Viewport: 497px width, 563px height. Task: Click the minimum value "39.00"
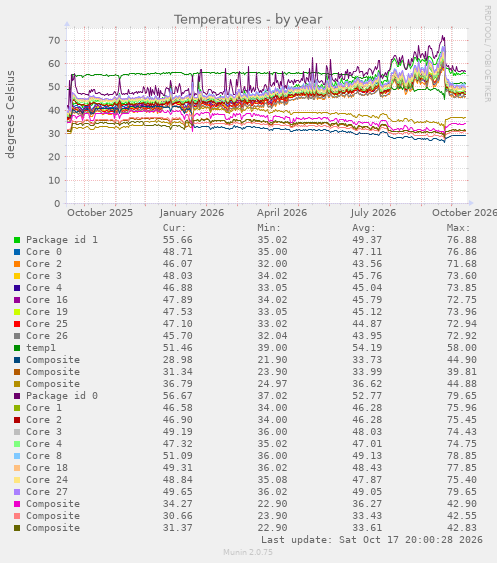(272, 348)
